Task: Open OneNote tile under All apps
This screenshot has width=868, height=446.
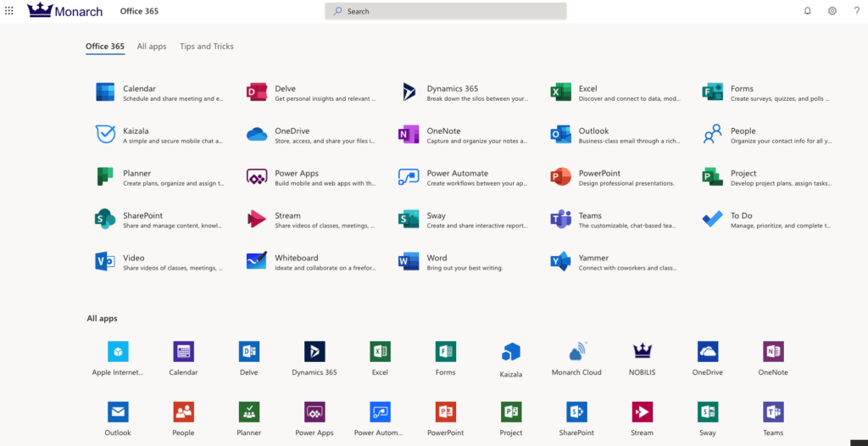Action: point(773,358)
